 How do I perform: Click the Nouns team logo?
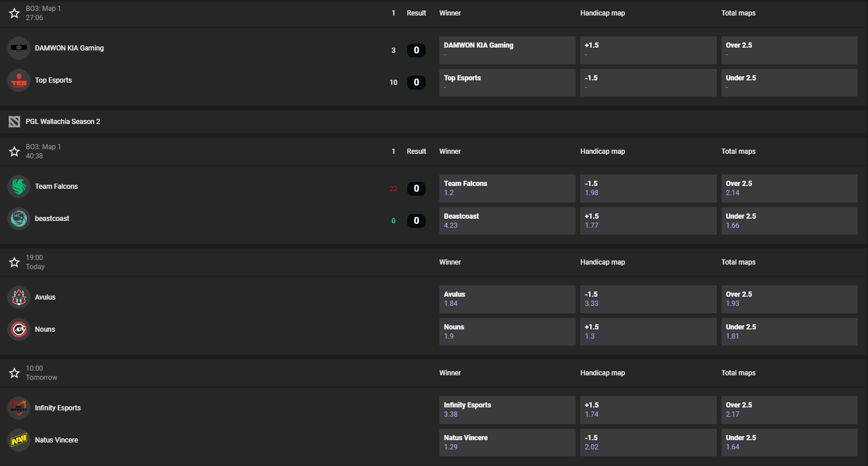pyautogui.click(x=19, y=329)
